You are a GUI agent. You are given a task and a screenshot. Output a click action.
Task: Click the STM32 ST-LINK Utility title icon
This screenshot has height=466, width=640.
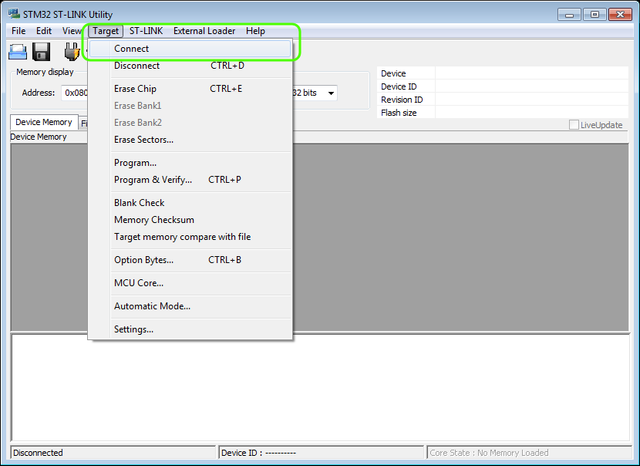pos(14,14)
